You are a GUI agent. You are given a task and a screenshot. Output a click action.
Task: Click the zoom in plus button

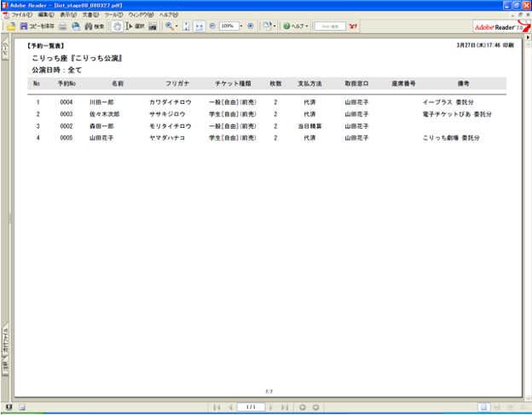coord(250,26)
